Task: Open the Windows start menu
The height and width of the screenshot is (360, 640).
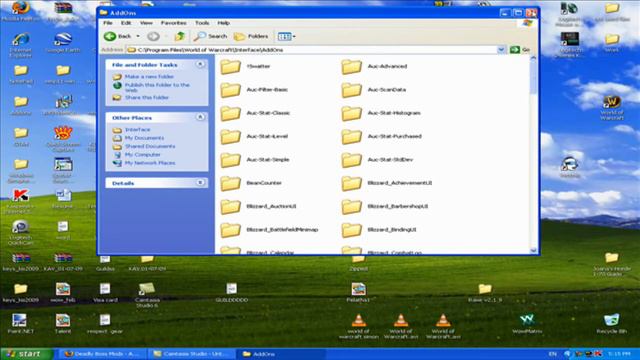Action: (27, 354)
